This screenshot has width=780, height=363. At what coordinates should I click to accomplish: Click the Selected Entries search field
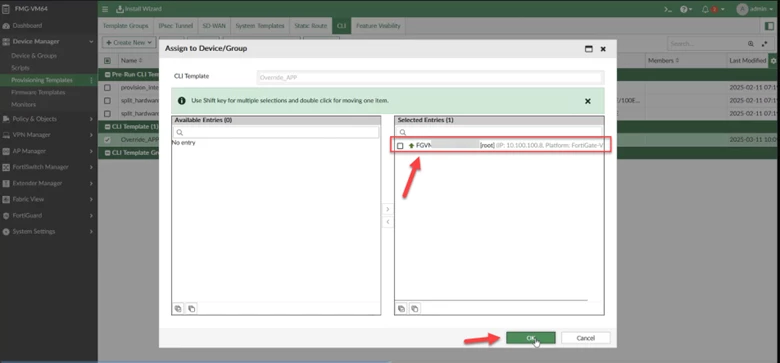coord(499,132)
